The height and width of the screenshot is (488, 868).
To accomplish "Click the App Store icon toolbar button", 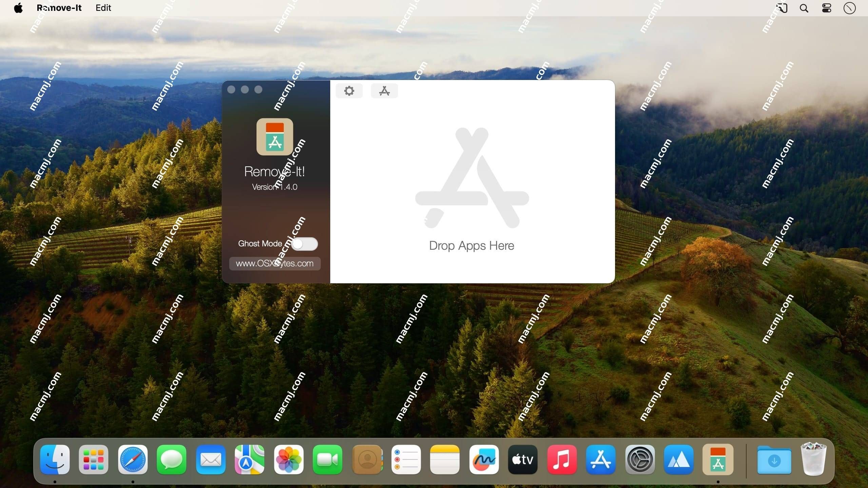I will tap(384, 91).
